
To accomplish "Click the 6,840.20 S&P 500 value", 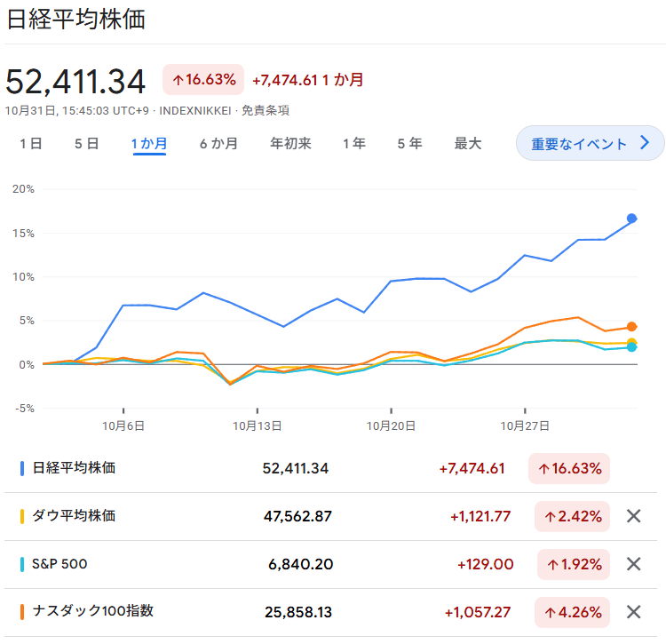I will 301,565.
